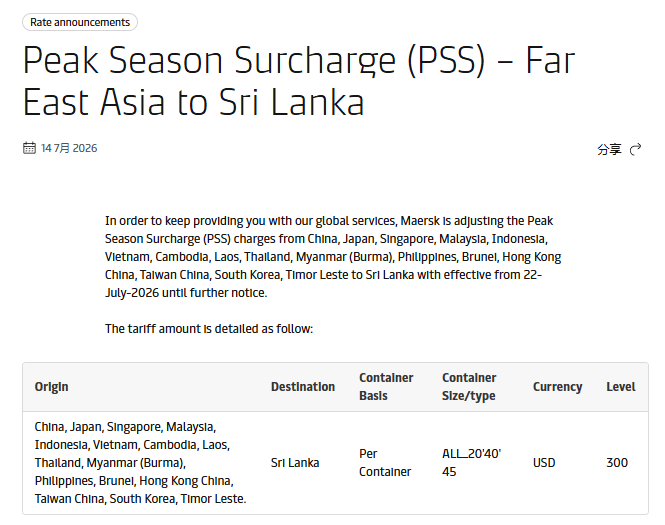Click the Sri Lanka destination cell
Screen dimensions: 665x525
click(295, 463)
